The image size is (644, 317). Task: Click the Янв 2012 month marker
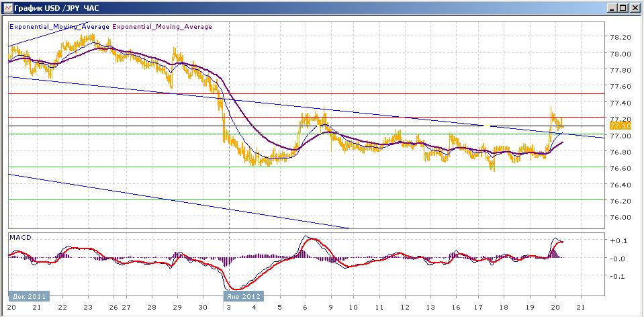[244, 296]
